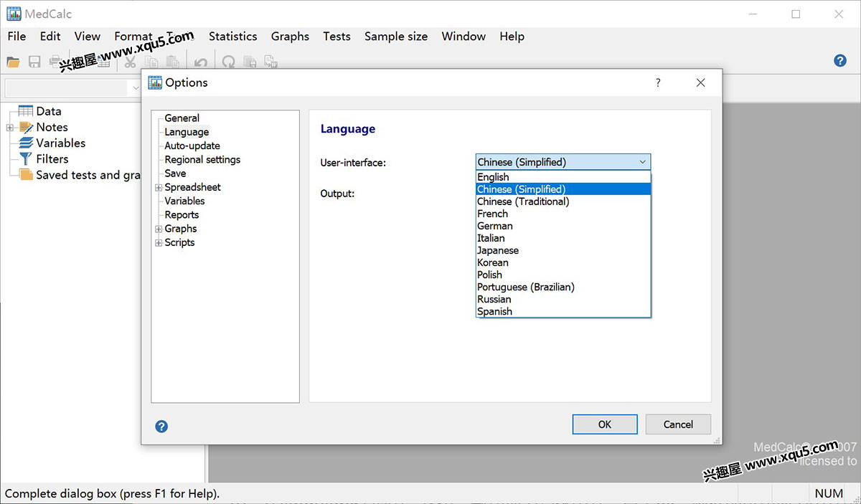Choose Korean from the language list

click(x=563, y=262)
